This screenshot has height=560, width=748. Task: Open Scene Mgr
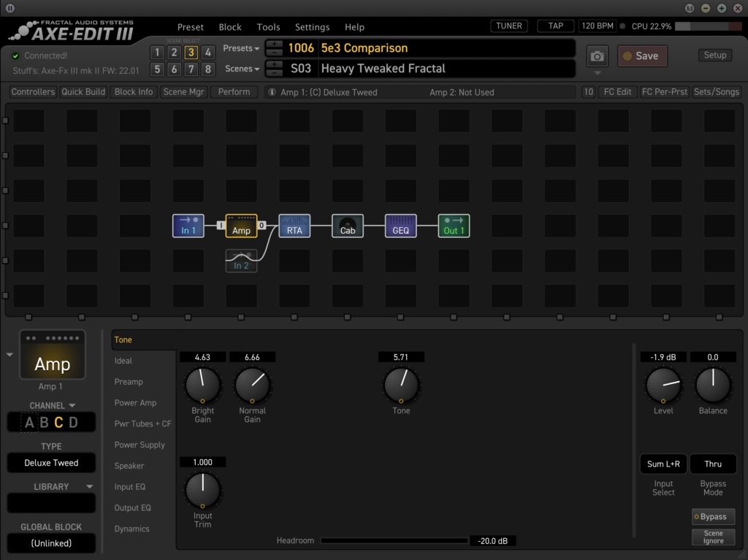click(x=183, y=91)
